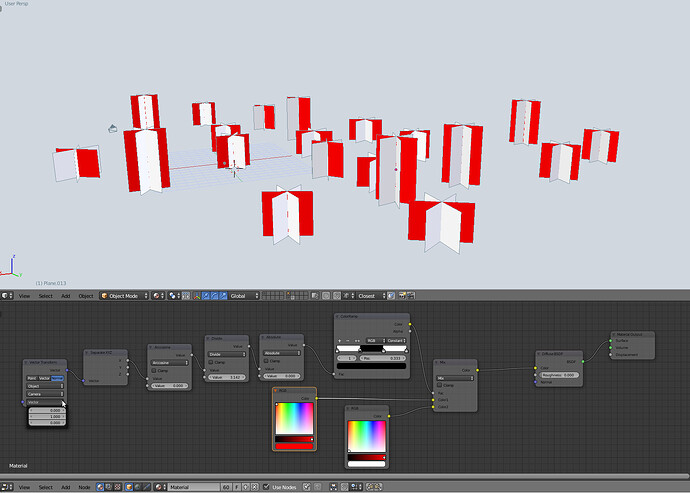Click the black ColorRamp stop color swatch
Viewport: 690px width, 493px height.
pos(371,366)
